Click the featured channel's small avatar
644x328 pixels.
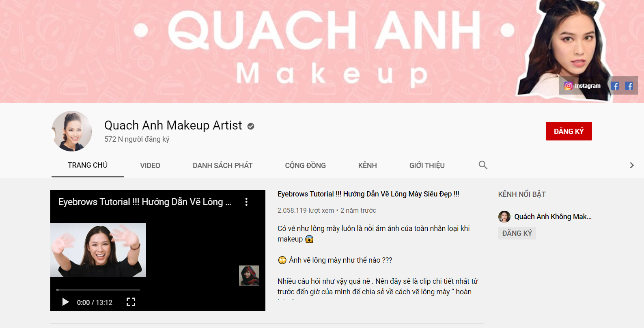point(504,217)
